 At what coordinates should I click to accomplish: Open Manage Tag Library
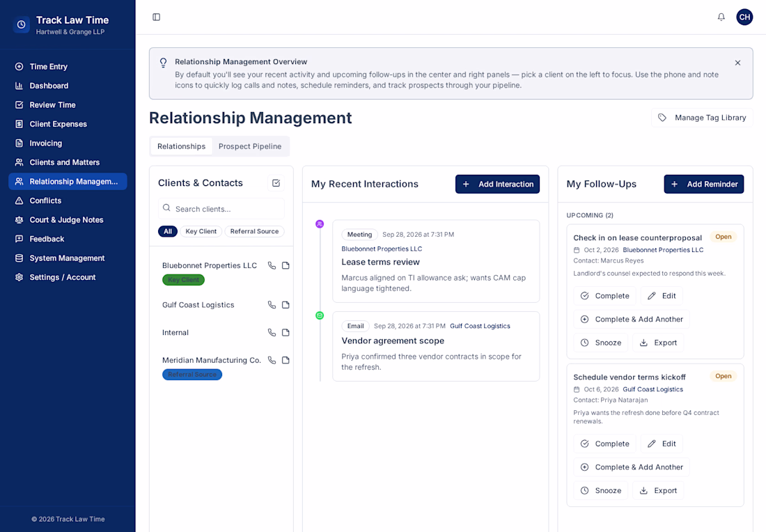702,118
